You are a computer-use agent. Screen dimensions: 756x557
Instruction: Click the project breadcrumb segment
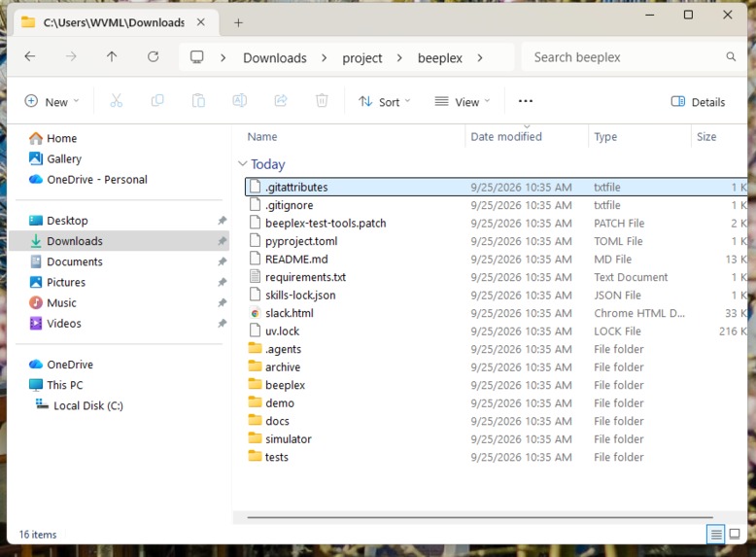point(362,58)
